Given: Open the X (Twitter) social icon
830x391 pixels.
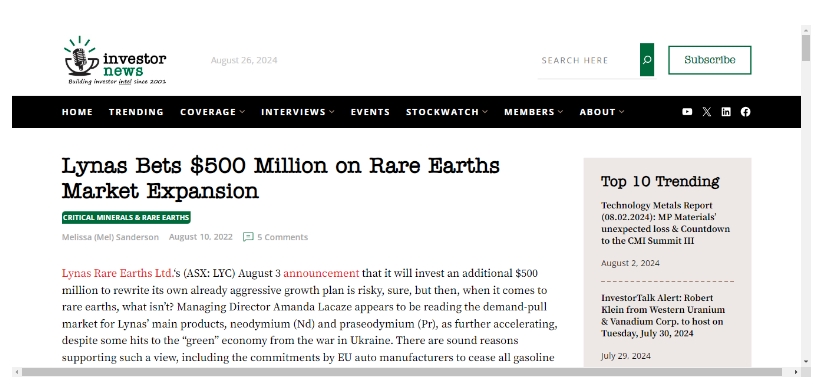Looking at the screenshot, I should pyautogui.click(x=707, y=112).
